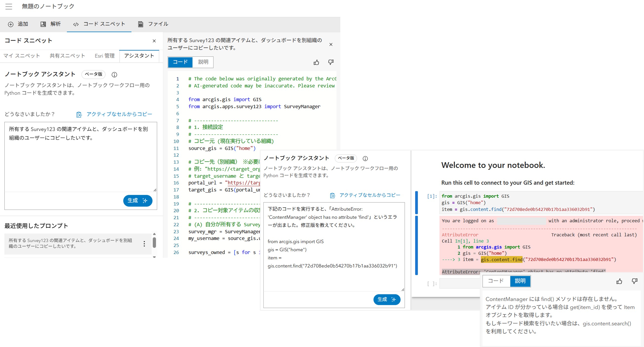Click the thumbs up icon above generated code
The width and height of the screenshot is (644, 347).
point(316,62)
